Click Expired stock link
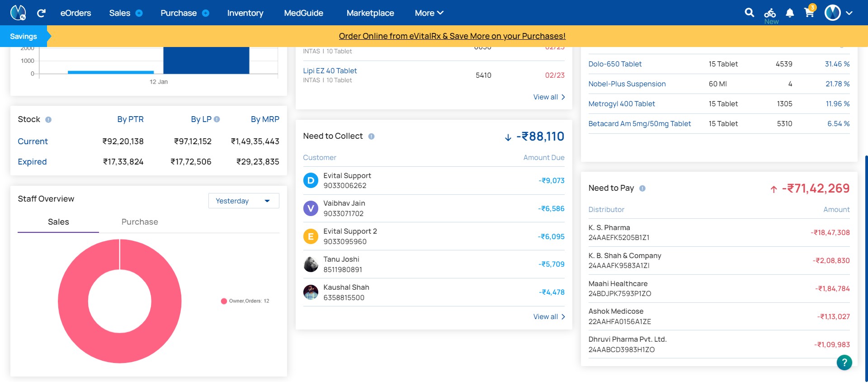868x386 pixels. point(32,162)
